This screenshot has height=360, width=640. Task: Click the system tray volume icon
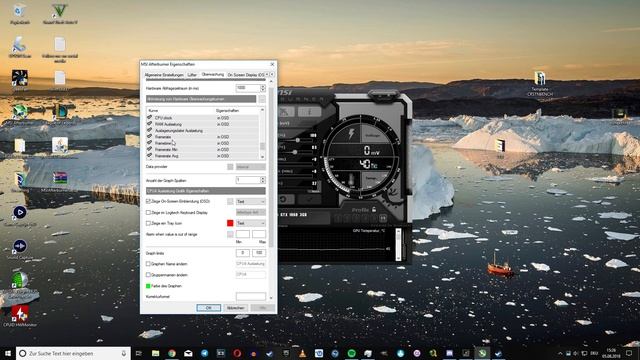coord(576,353)
